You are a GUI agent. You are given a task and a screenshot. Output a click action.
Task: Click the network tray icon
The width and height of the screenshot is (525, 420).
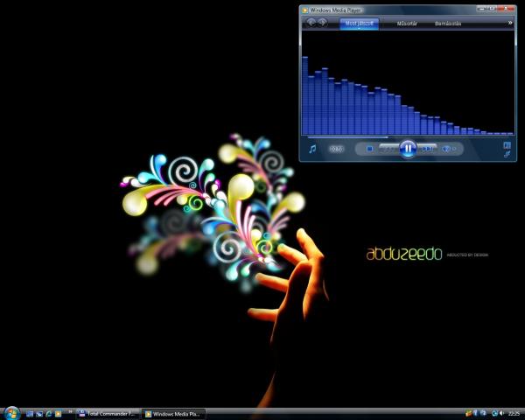tap(483, 414)
